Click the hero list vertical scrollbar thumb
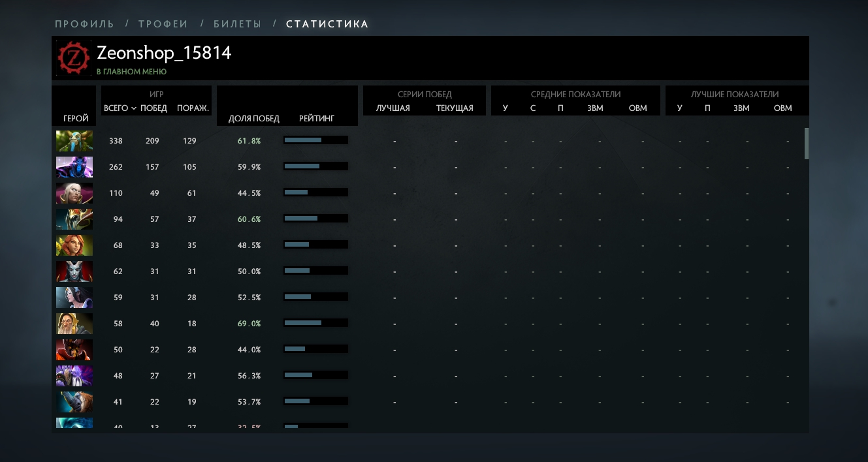This screenshot has width=868, height=462. 807,144
